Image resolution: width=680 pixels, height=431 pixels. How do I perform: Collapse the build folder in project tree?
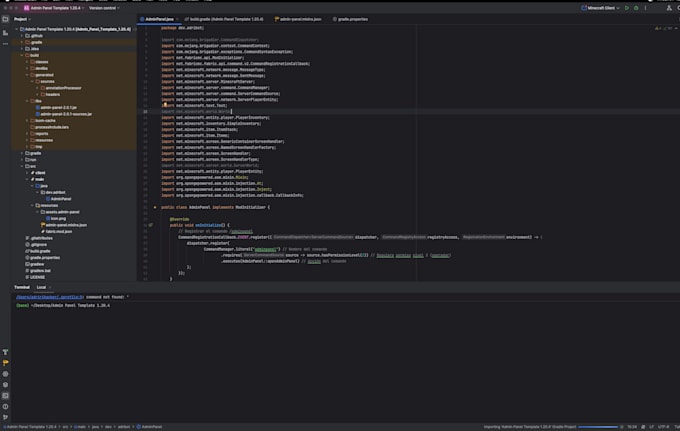pos(22,55)
